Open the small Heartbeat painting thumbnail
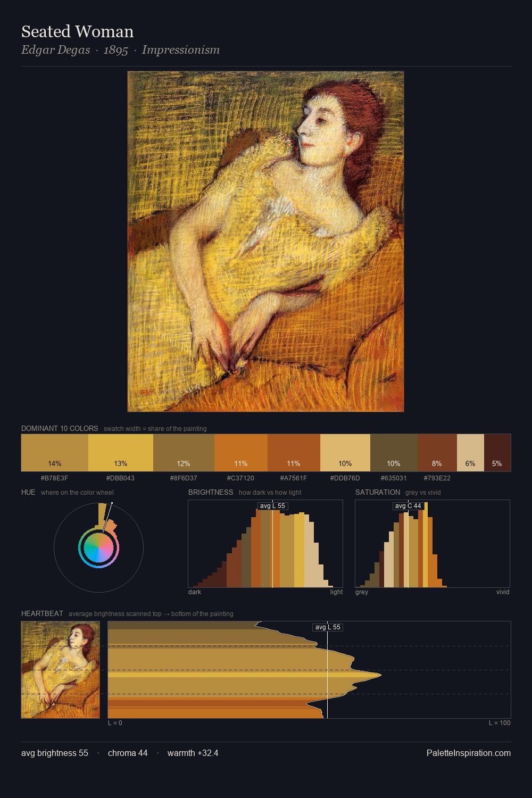Image resolution: width=532 pixels, height=798 pixels. tap(61, 670)
